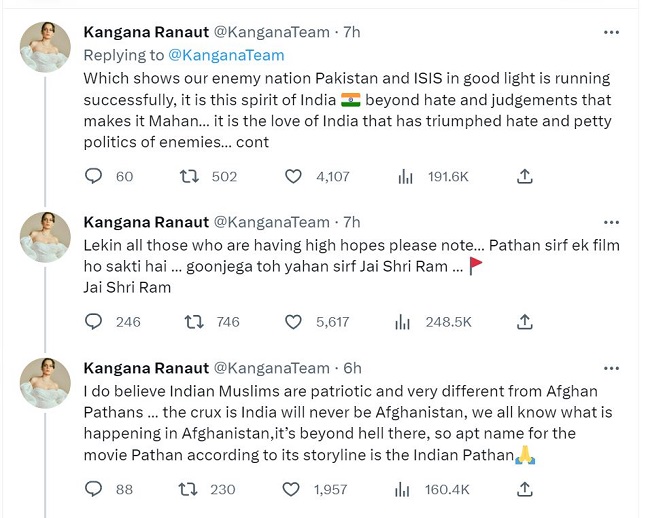Open Kangana Ranaut's avatar on the first tweet
The height and width of the screenshot is (518, 650).
click(x=46, y=48)
